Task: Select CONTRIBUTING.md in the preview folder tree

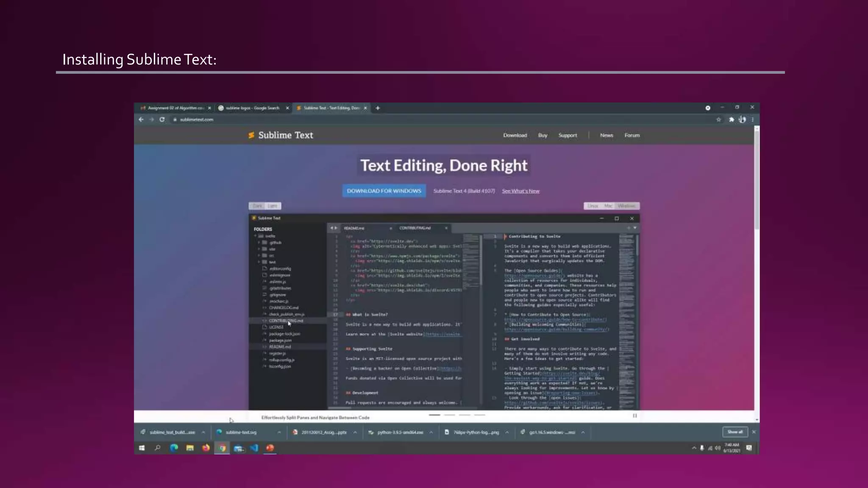Action: point(286,321)
